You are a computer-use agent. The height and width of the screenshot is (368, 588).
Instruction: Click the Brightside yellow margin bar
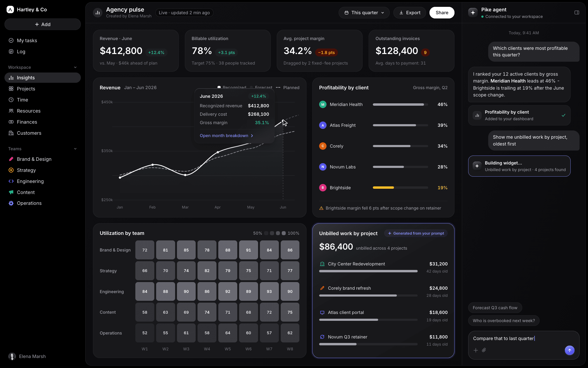(383, 188)
